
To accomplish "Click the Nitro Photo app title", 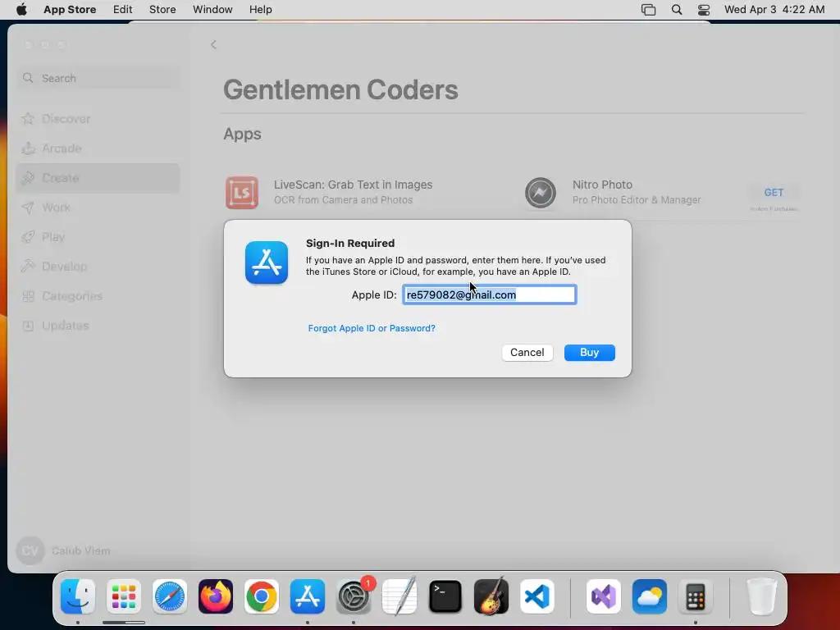I will (x=602, y=185).
